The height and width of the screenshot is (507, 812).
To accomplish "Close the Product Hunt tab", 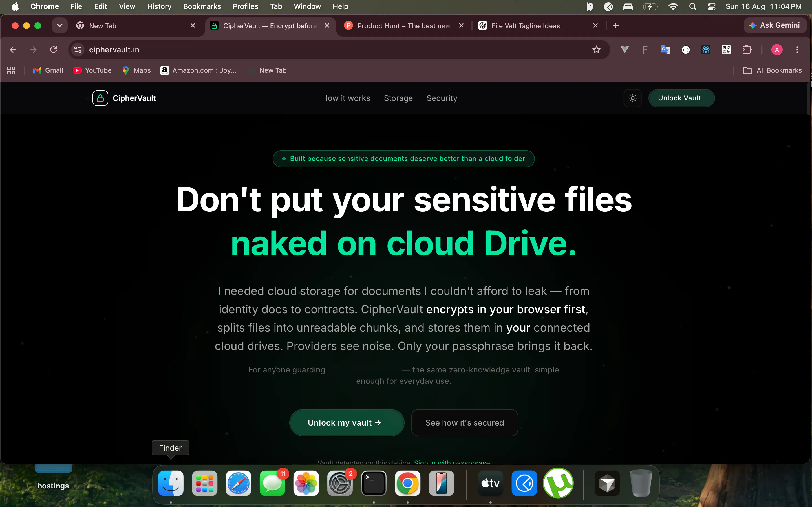I will (461, 25).
